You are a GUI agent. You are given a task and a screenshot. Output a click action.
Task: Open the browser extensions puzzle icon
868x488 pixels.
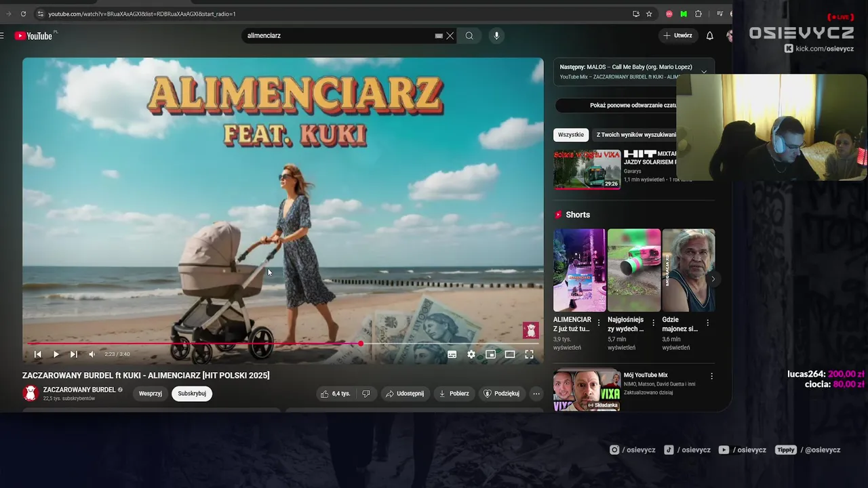(698, 14)
